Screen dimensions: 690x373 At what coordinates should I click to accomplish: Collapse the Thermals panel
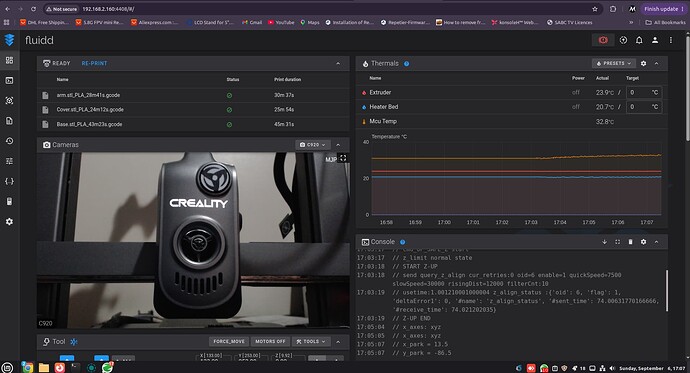(x=657, y=63)
